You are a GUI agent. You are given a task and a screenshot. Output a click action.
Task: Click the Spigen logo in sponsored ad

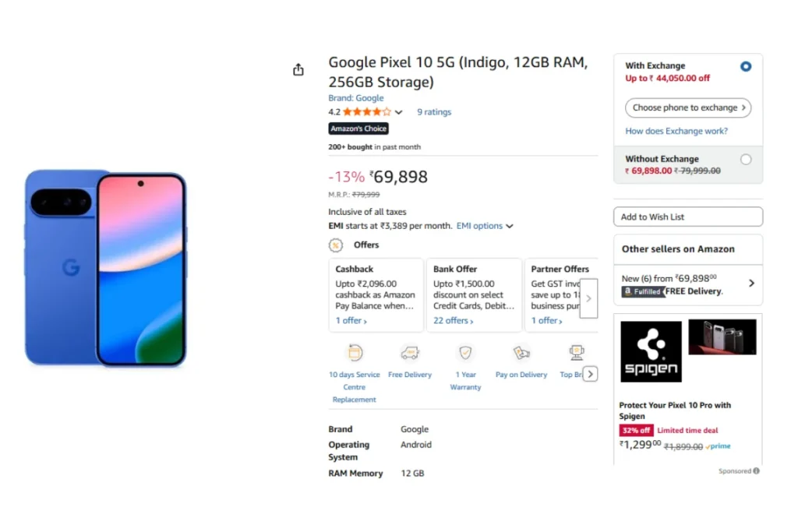pyautogui.click(x=651, y=351)
